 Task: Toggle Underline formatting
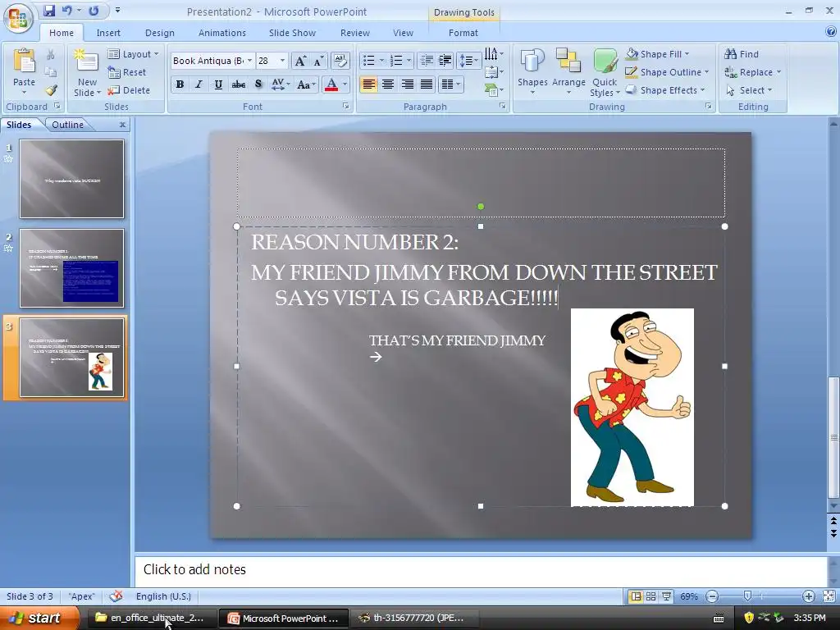click(218, 84)
